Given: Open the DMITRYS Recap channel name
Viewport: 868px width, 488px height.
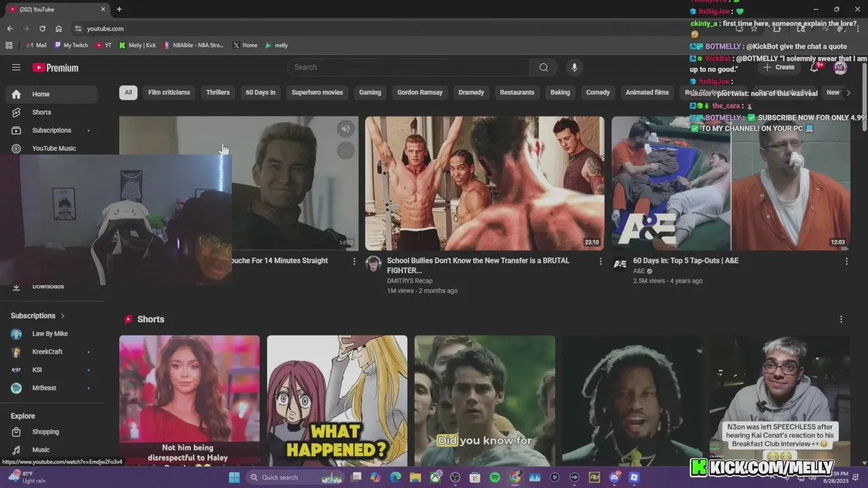Looking at the screenshot, I should point(410,281).
